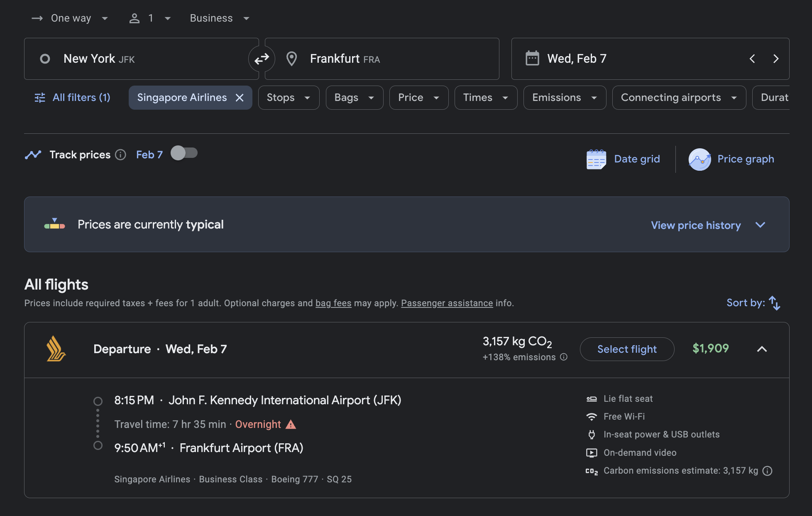Open Bags filter dropdown
The height and width of the screenshot is (516, 812).
pyautogui.click(x=355, y=98)
